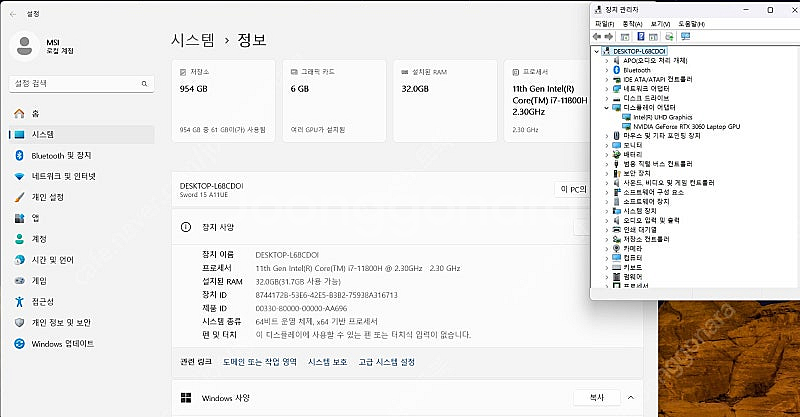
Task: Open 고급 시스템 설정 link
Action: pyautogui.click(x=386, y=362)
